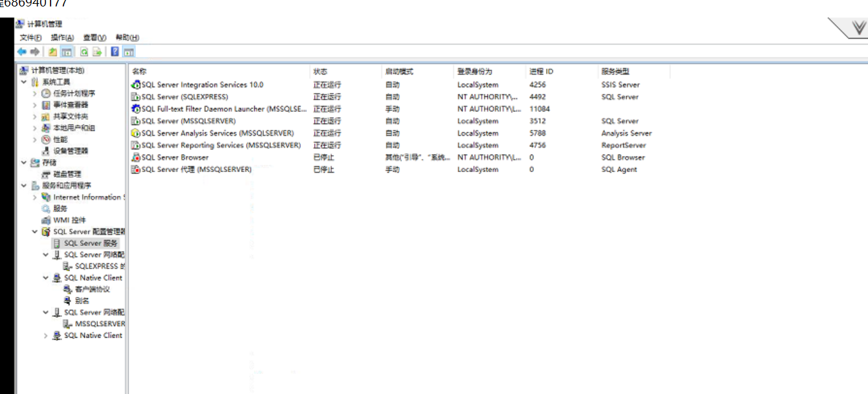Select the Internet Information Services tree item
The height and width of the screenshot is (394, 868).
tap(89, 197)
